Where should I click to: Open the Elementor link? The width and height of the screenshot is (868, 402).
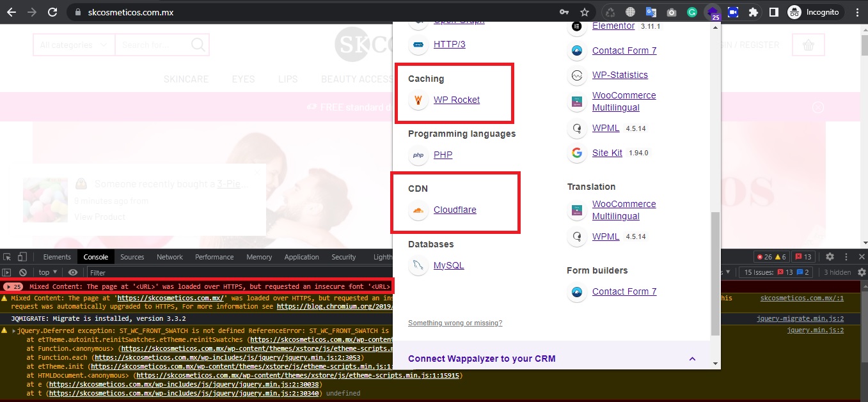[x=613, y=26]
